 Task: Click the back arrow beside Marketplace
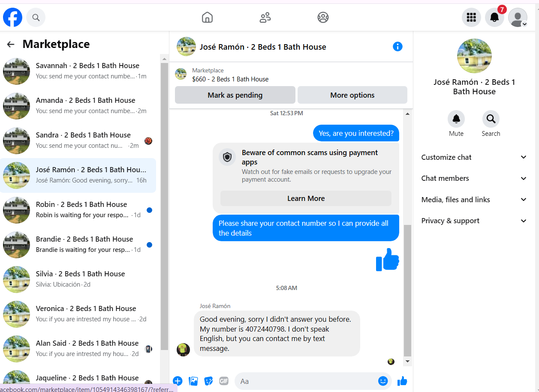11,44
